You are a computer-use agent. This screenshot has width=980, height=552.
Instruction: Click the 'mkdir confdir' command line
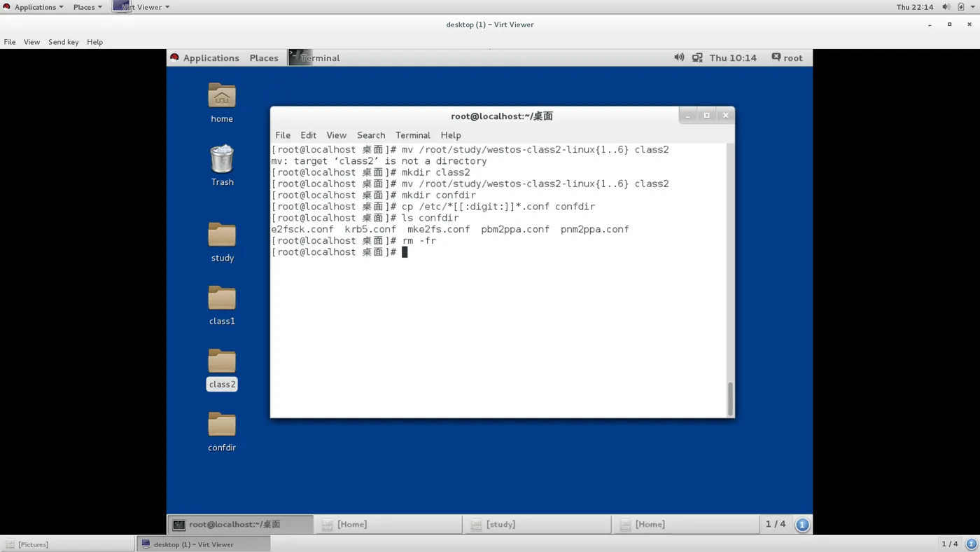pyautogui.click(x=373, y=195)
